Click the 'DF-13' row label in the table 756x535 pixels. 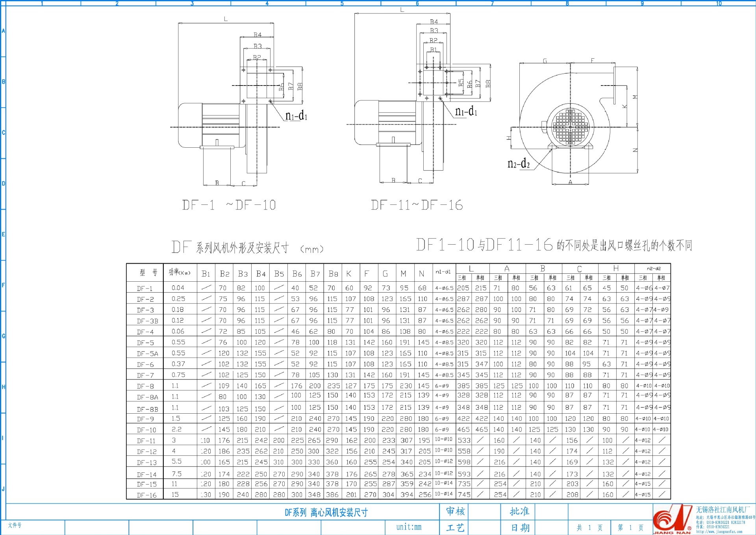coord(146,463)
